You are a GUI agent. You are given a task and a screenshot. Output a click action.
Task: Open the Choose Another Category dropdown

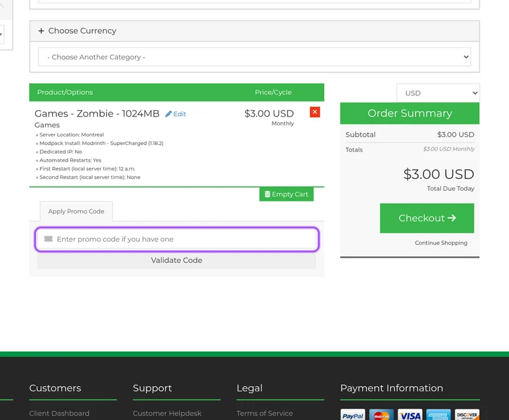click(254, 57)
